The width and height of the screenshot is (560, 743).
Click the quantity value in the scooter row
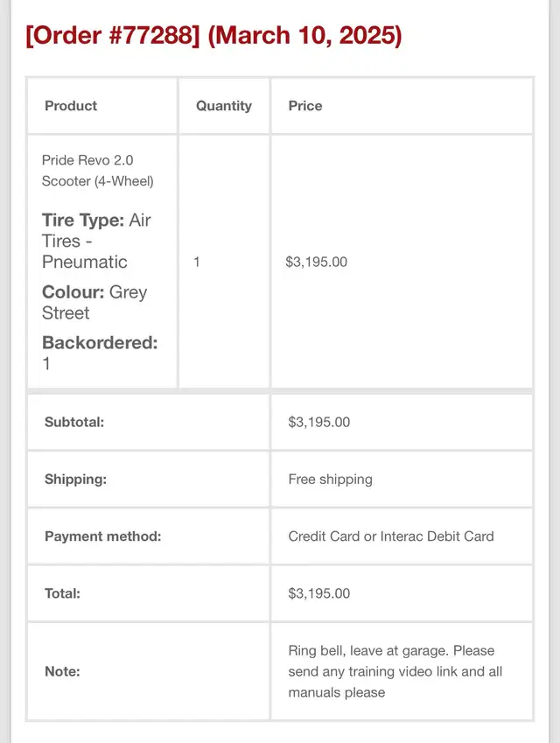pyautogui.click(x=197, y=262)
